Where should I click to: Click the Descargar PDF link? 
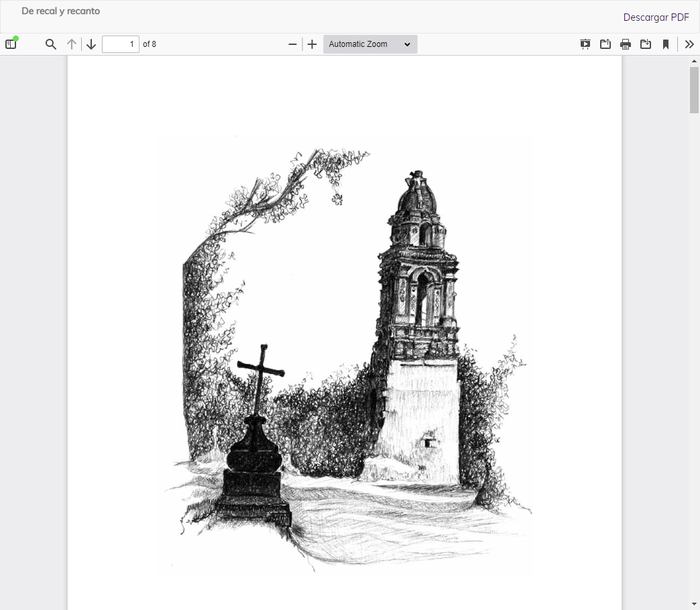point(656,17)
